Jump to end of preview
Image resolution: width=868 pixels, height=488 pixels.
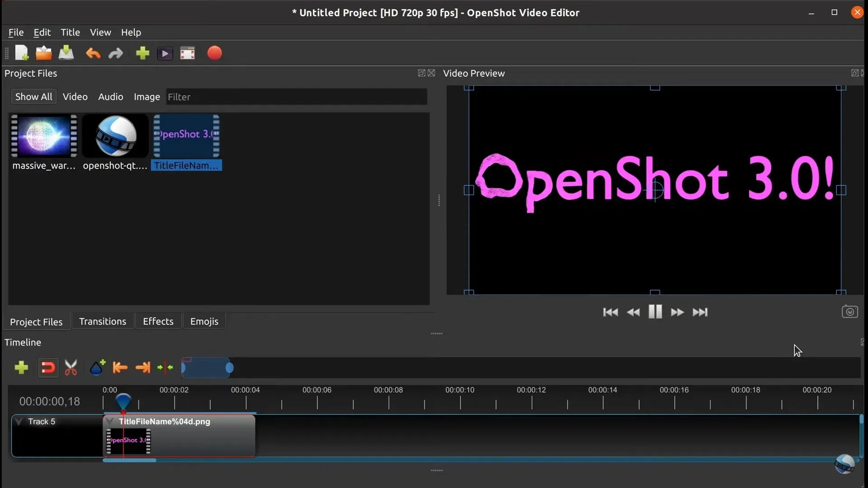[700, 312]
